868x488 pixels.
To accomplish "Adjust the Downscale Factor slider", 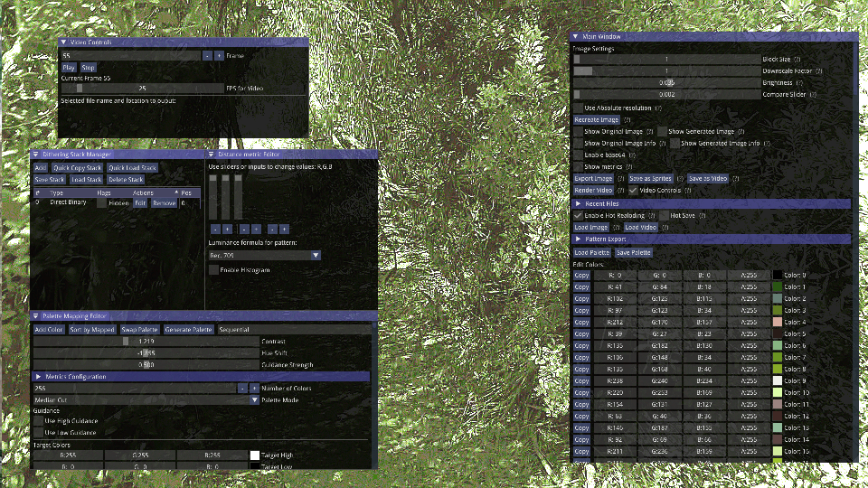I will tap(666, 70).
